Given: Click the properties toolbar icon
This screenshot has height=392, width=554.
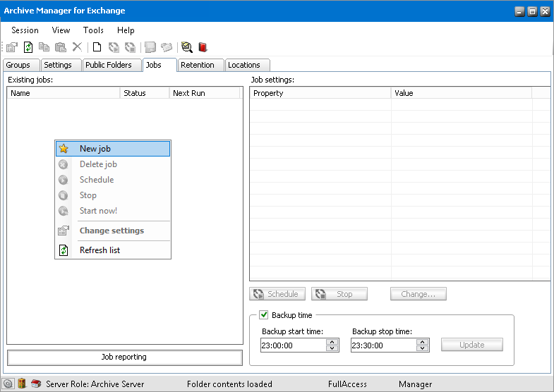Looking at the screenshot, I should 12,47.
